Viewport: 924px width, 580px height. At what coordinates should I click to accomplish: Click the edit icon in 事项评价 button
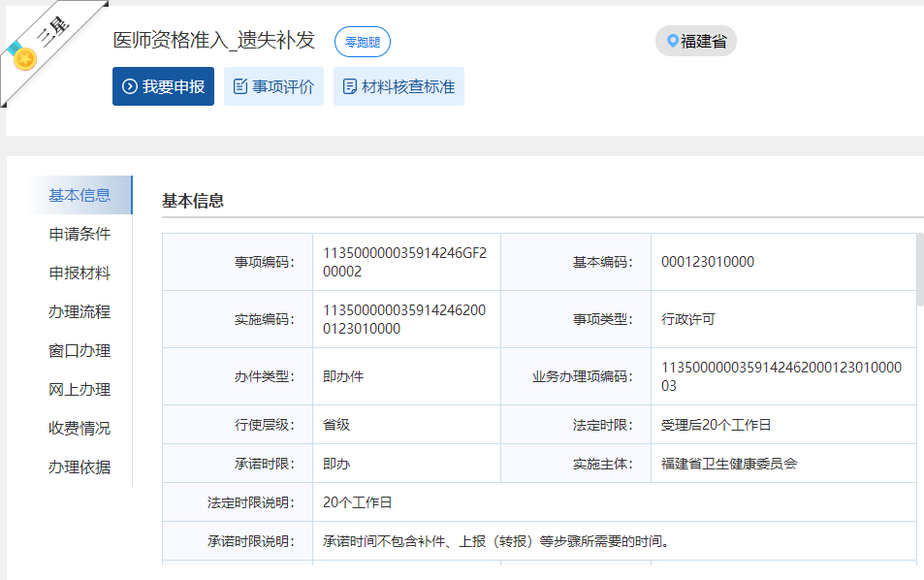pos(240,87)
